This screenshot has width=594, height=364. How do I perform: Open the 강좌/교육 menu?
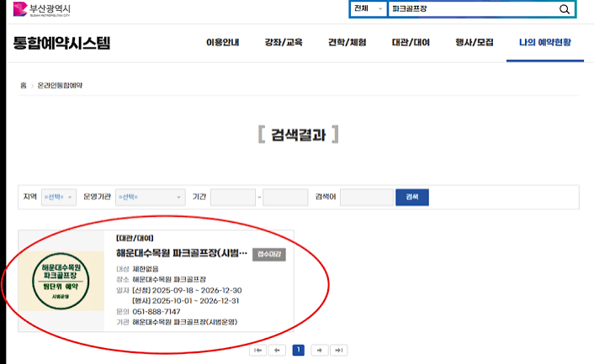(x=284, y=42)
